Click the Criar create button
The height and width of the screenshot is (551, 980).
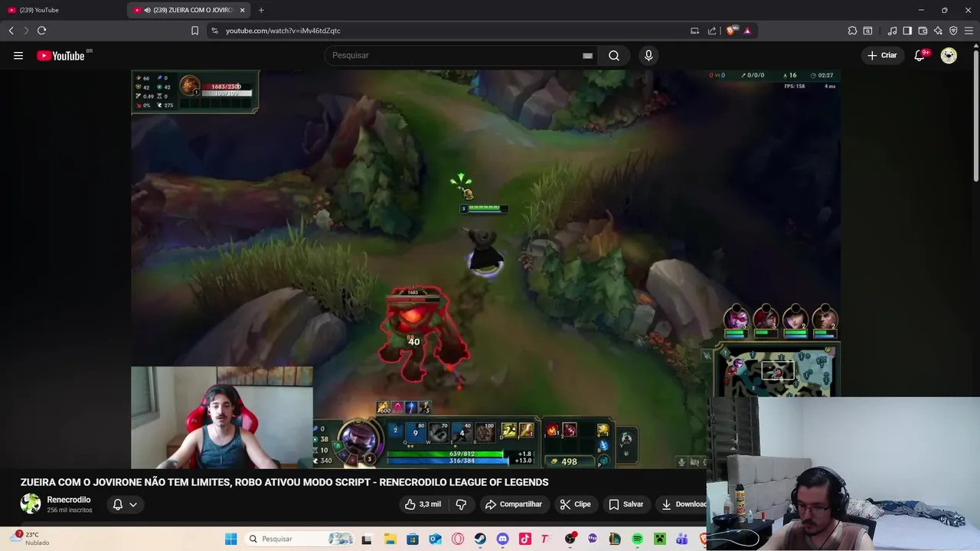[881, 55]
